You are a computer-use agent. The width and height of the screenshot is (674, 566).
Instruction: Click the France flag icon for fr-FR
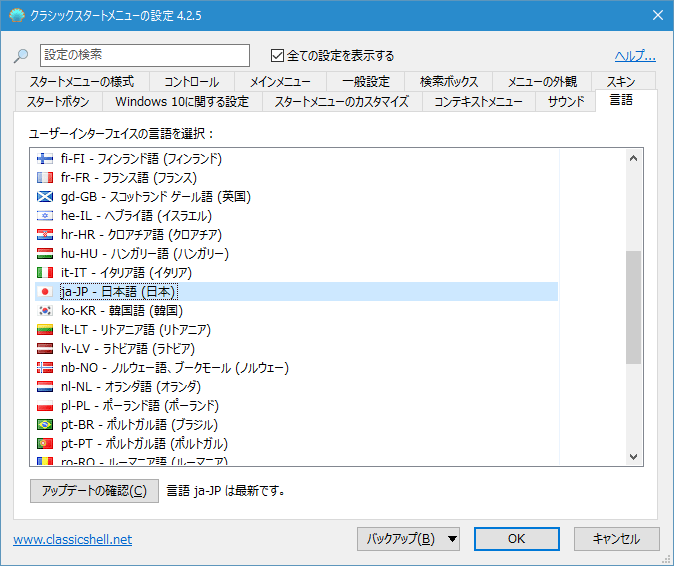point(45,178)
